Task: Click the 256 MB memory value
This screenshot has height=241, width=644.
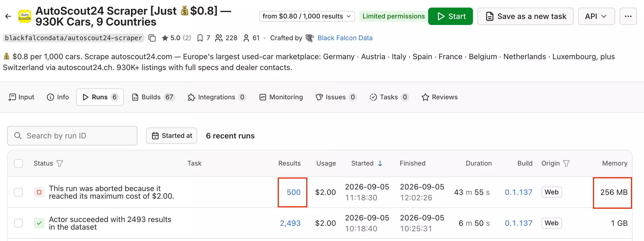Action: 614,192
